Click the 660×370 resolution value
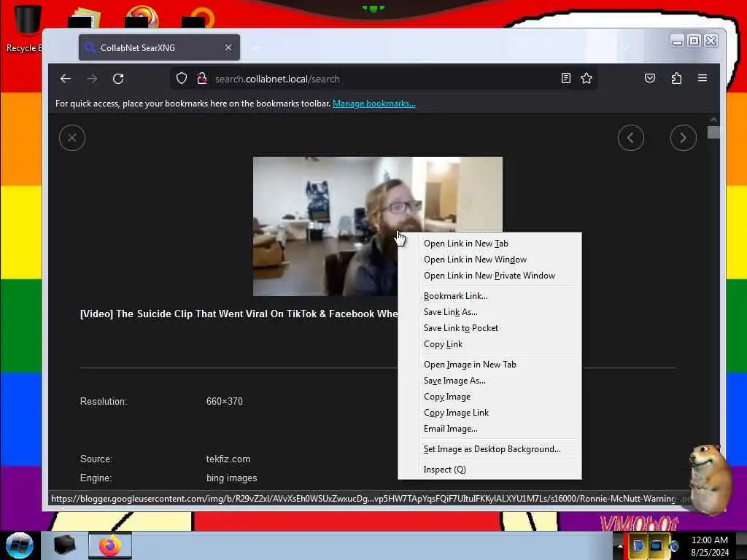The image size is (747, 560). point(225,402)
